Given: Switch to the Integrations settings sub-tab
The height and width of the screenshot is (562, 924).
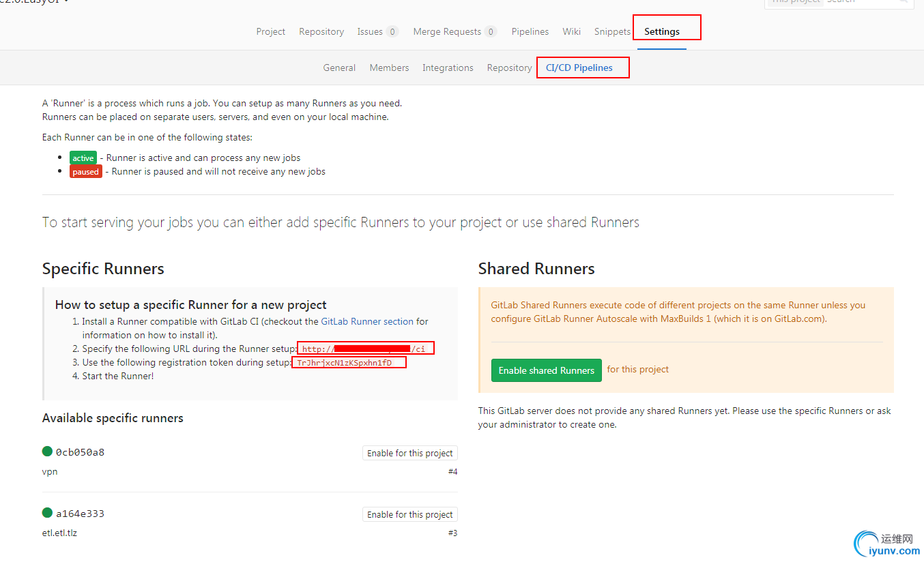Looking at the screenshot, I should coord(448,68).
